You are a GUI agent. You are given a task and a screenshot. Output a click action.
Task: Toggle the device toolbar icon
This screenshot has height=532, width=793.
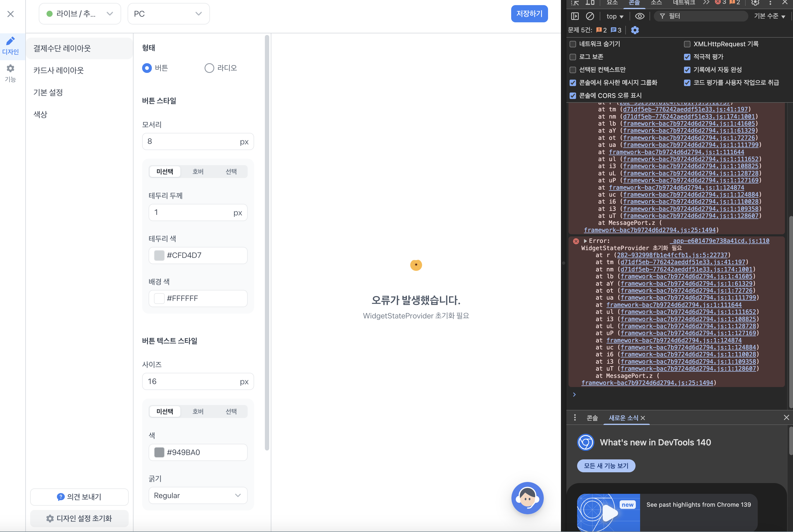tap(590, 3)
